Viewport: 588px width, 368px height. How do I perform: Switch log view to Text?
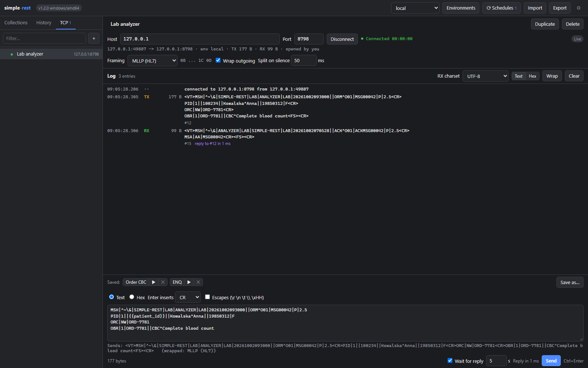click(x=519, y=76)
